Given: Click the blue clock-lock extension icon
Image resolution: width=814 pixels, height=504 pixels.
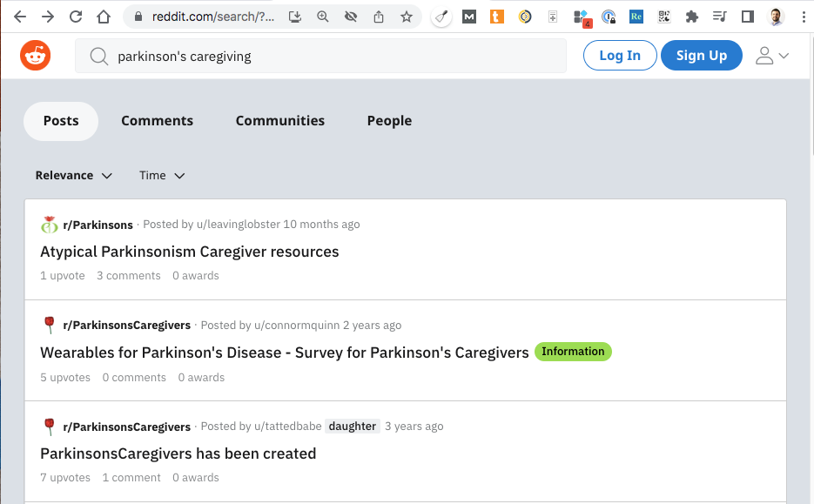Looking at the screenshot, I should [609, 17].
